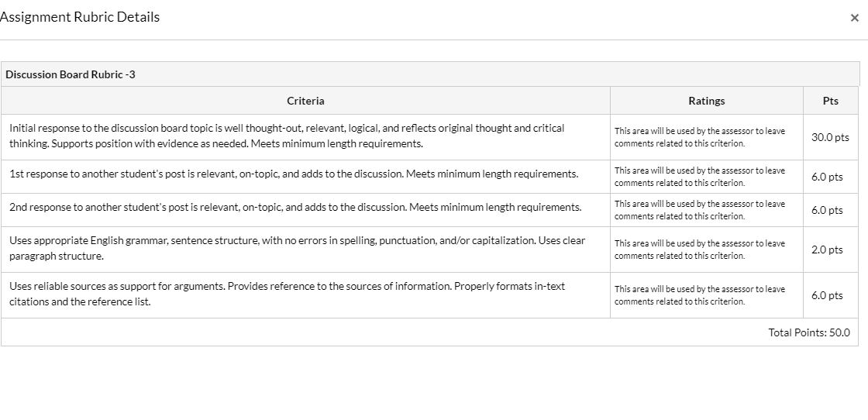The height and width of the screenshot is (420, 868).
Task: Click the Assignment Rubric Details heading
Action: click(x=80, y=17)
